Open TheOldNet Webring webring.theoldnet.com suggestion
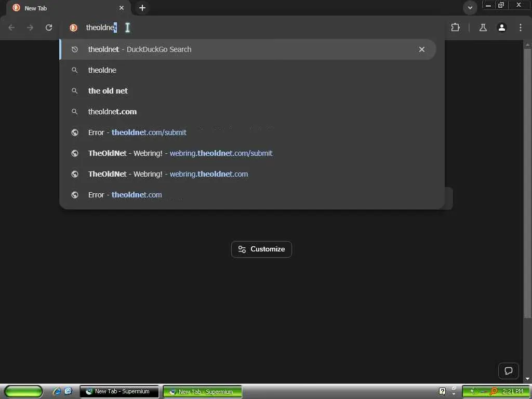This screenshot has height=399, width=532. pos(248,174)
